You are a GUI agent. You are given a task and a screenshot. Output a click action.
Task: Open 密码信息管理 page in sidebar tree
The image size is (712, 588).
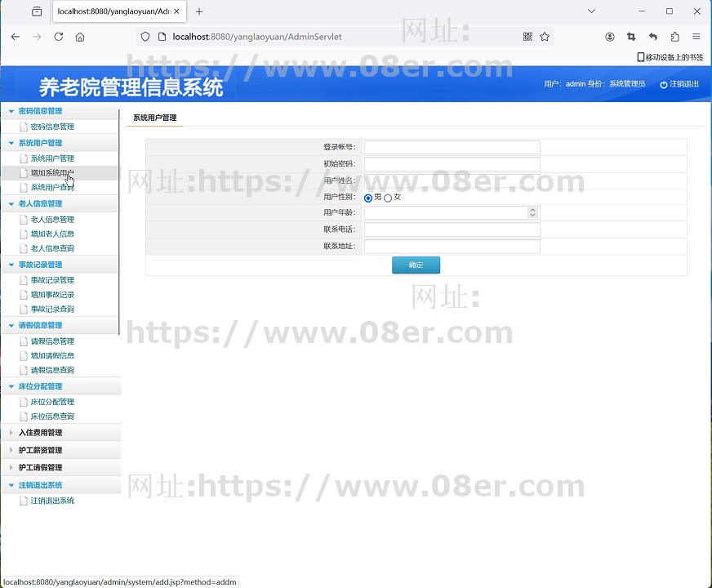52,127
